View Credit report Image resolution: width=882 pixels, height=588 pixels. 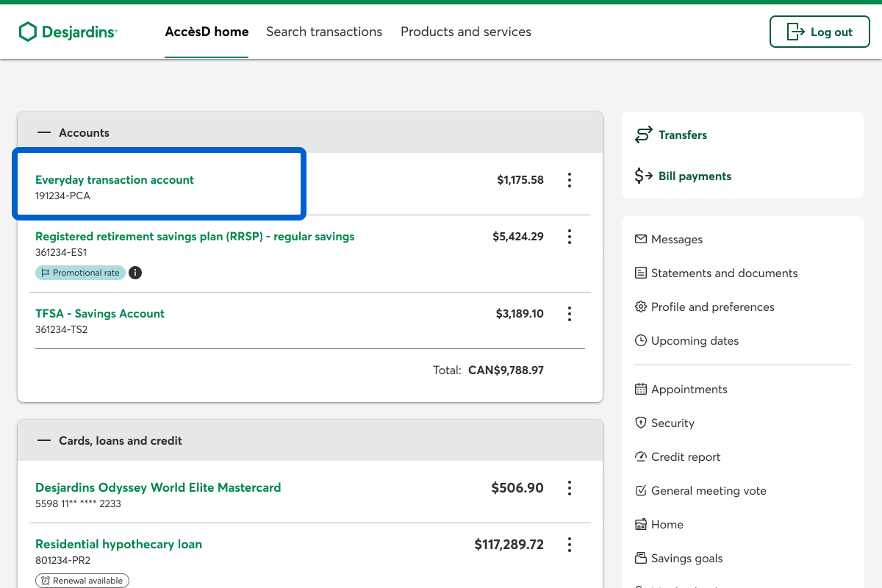click(x=686, y=457)
